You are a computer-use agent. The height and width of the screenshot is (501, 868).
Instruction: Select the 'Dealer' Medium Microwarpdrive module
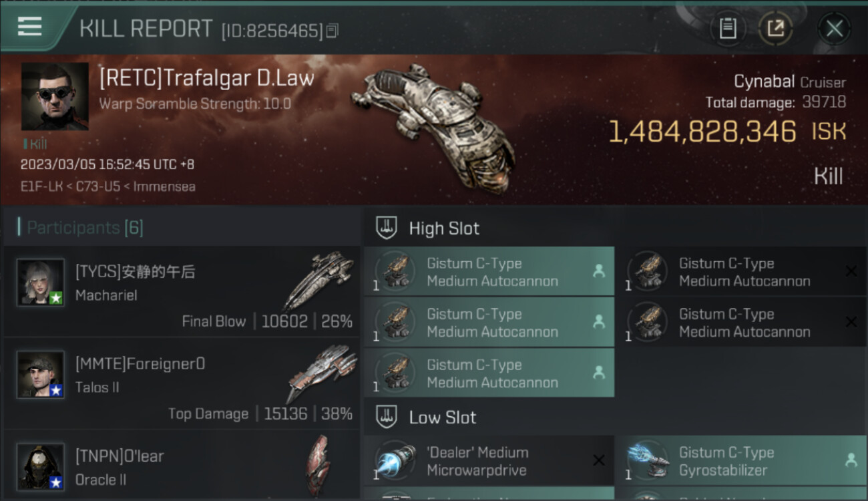click(x=489, y=461)
